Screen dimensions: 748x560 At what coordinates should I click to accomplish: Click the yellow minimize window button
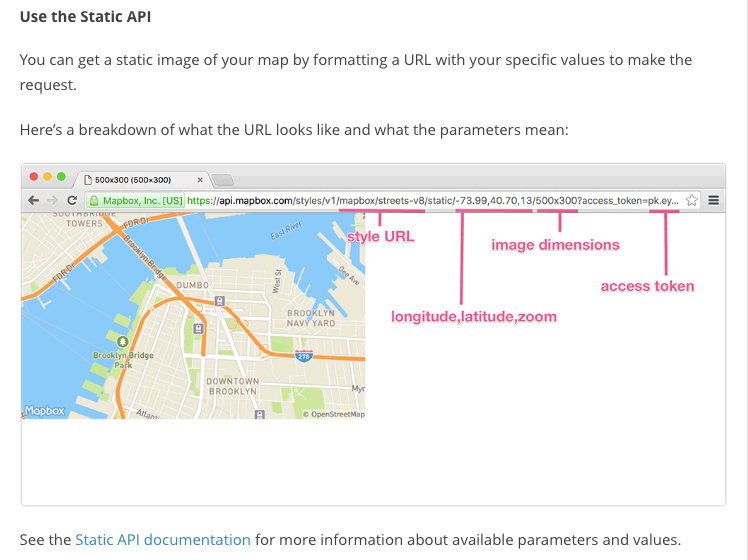tap(47, 176)
